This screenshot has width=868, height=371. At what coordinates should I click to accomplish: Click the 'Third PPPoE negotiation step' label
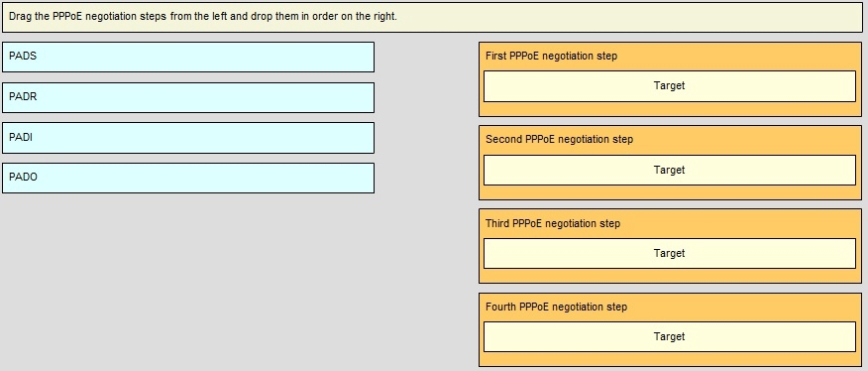(x=553, y=223)
